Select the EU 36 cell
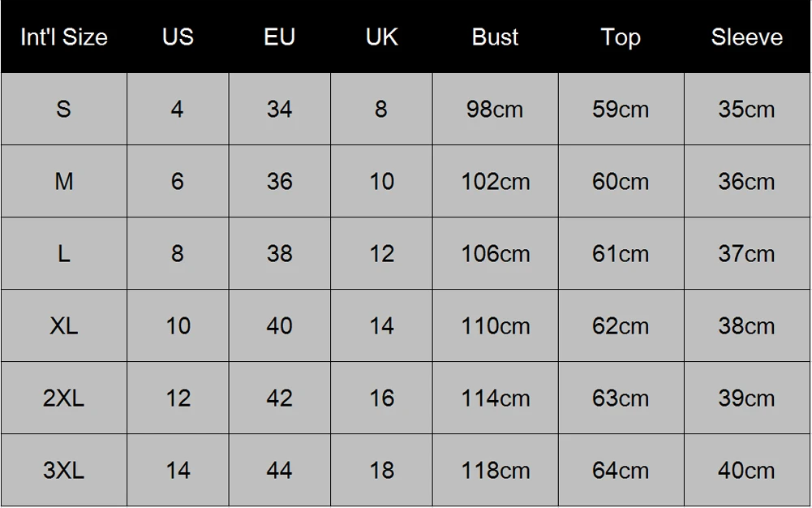 click(280, 181)
